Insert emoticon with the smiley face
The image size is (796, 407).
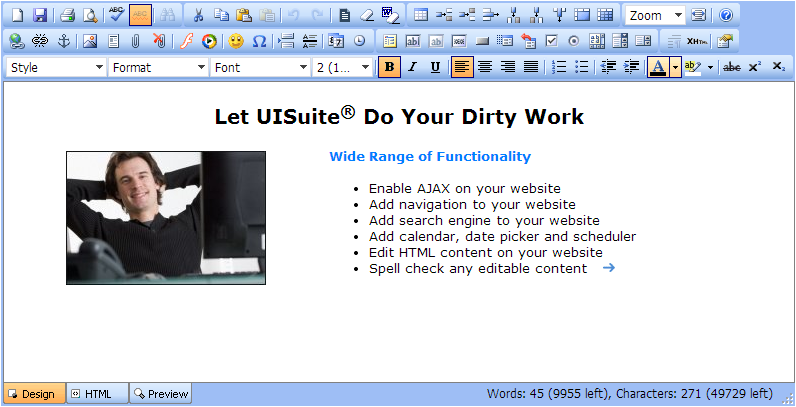point(236,41)
